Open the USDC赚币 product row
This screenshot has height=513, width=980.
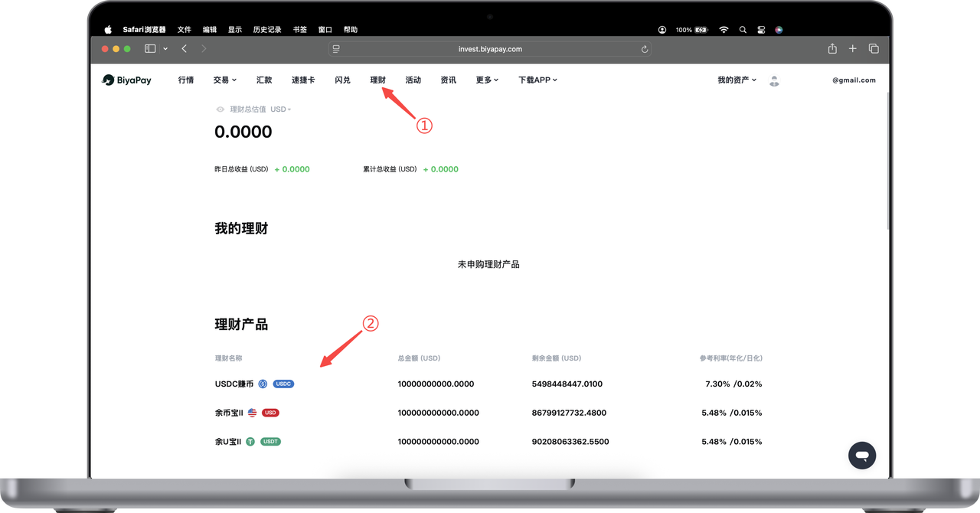(x=234, y=384)
